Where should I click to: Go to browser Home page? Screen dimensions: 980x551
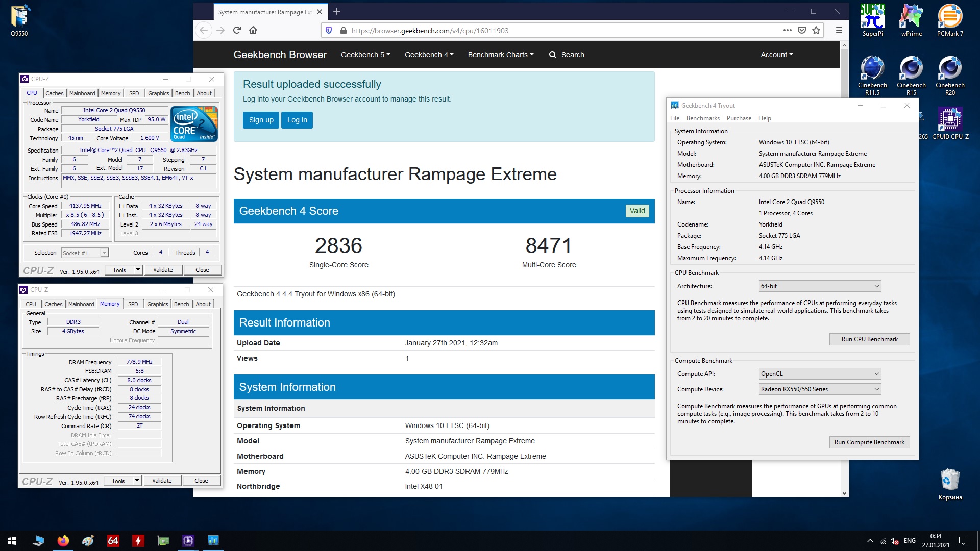253,30
